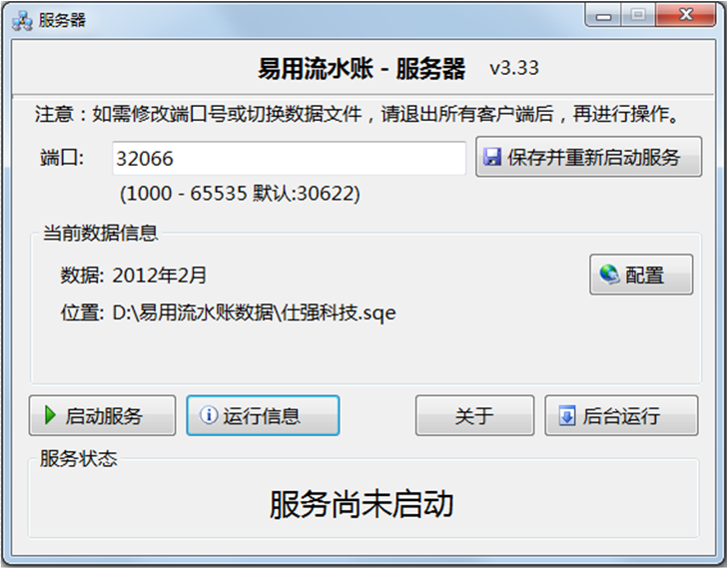
Task: Click the blue info circle icon
Action: (209, 414)
